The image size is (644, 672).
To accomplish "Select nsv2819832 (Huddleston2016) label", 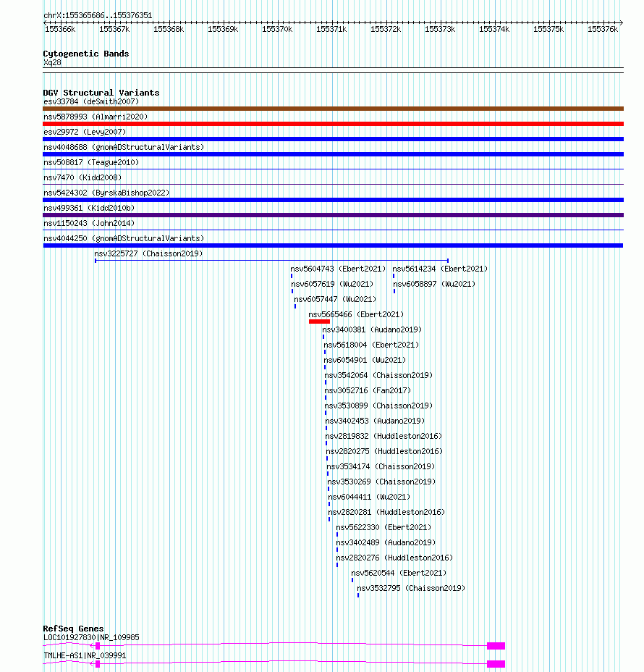I will coord(384,436).
